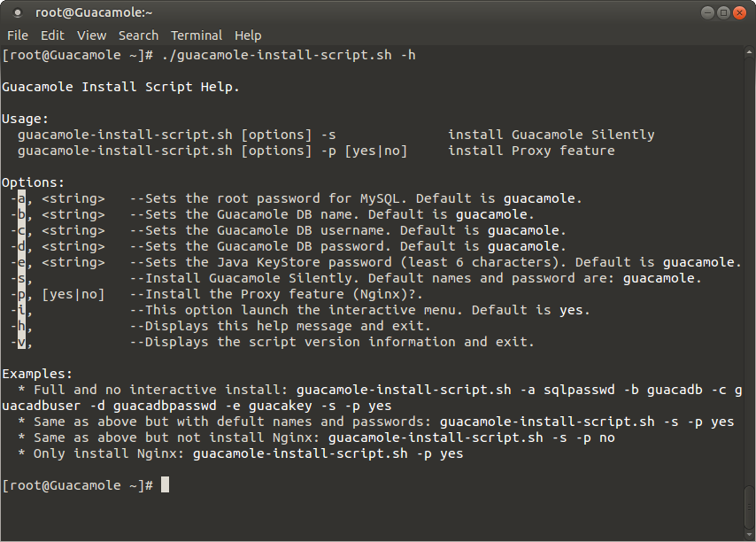Open the Help menu

248,35
